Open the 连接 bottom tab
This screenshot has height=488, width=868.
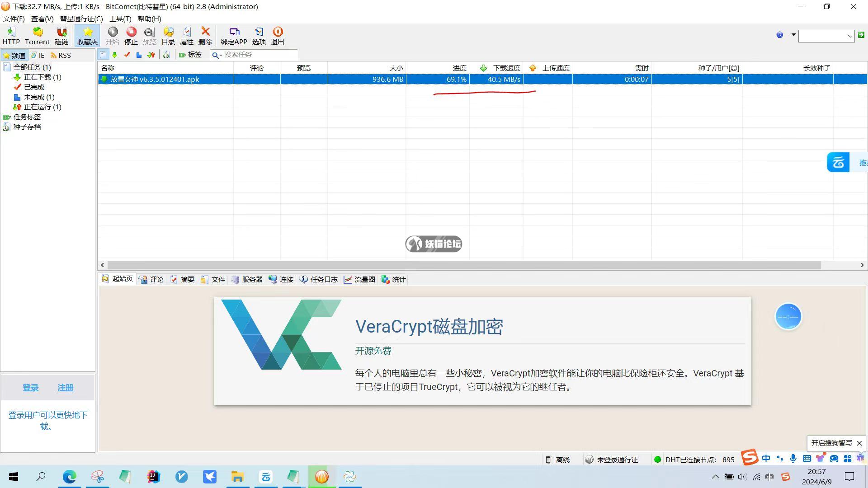(x=281, y=279)
